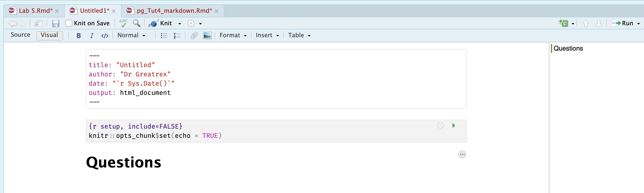Open setup chunk options gear

440,125
